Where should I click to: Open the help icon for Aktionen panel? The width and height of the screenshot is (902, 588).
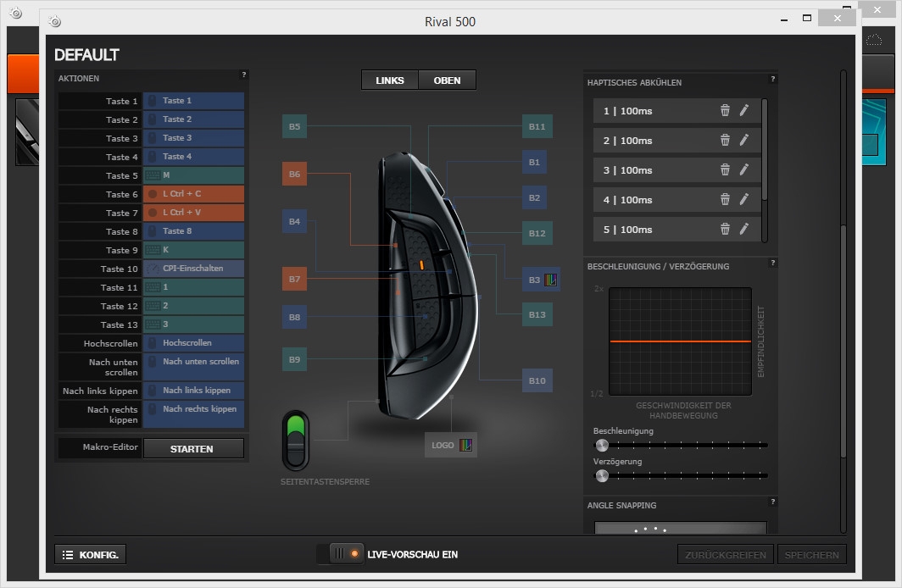tap(244, 75)
